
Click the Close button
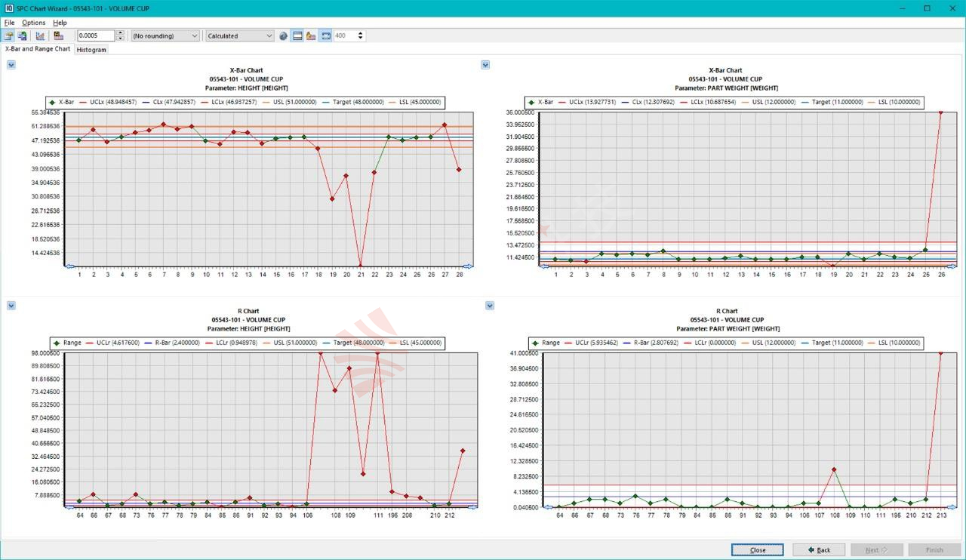click(x=757, y=549)
